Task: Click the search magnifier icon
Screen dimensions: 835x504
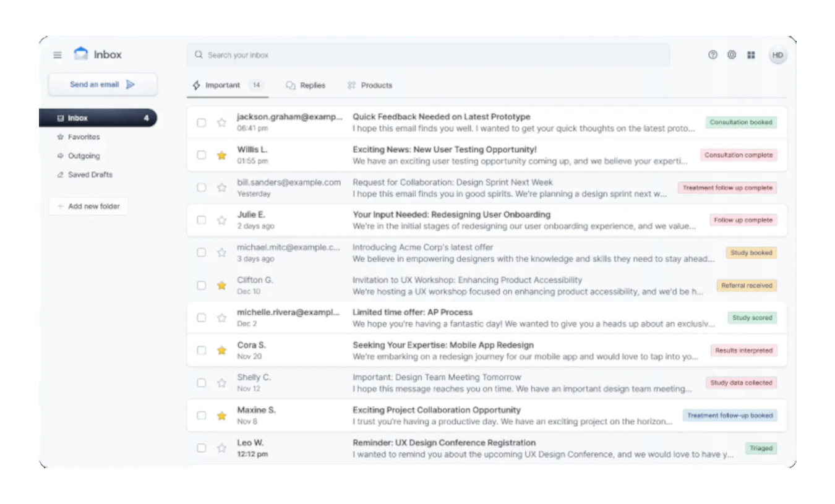Action: point(199,55)
